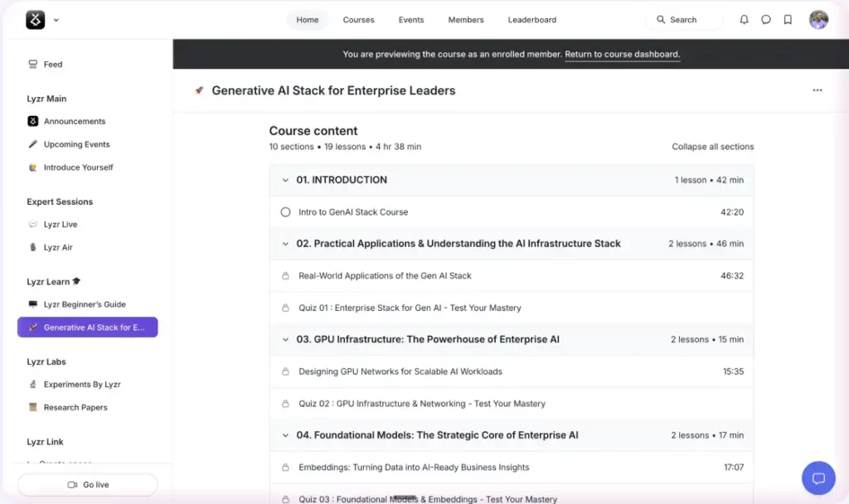Mark Intro to GenAI Stack Course circle
This screenshot has width=849, height=504.
285,212
